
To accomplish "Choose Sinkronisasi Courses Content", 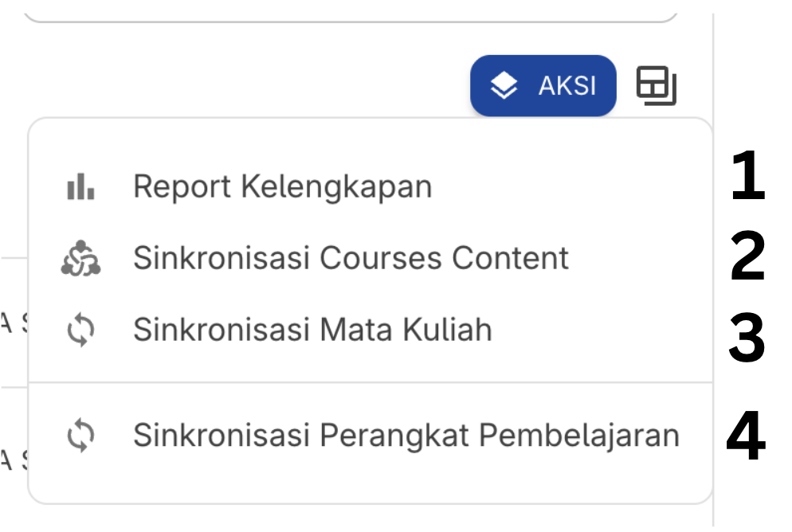I will [371, 258].
